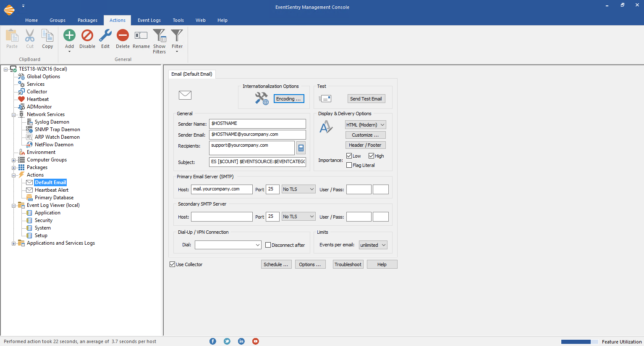Open the Help ribbon tab

pos(223,20)
